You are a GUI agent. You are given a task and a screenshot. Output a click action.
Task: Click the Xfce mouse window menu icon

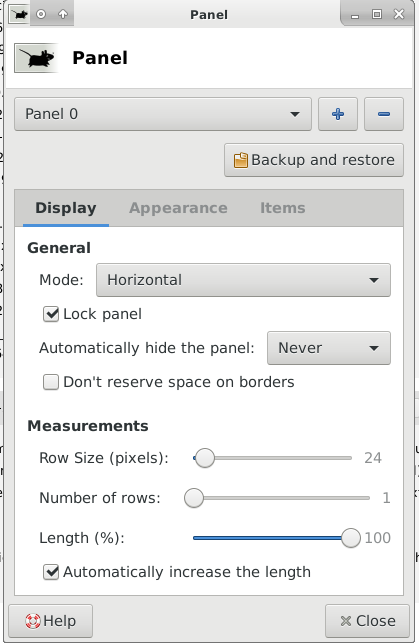pyautogui.click(x=19, y=14)
